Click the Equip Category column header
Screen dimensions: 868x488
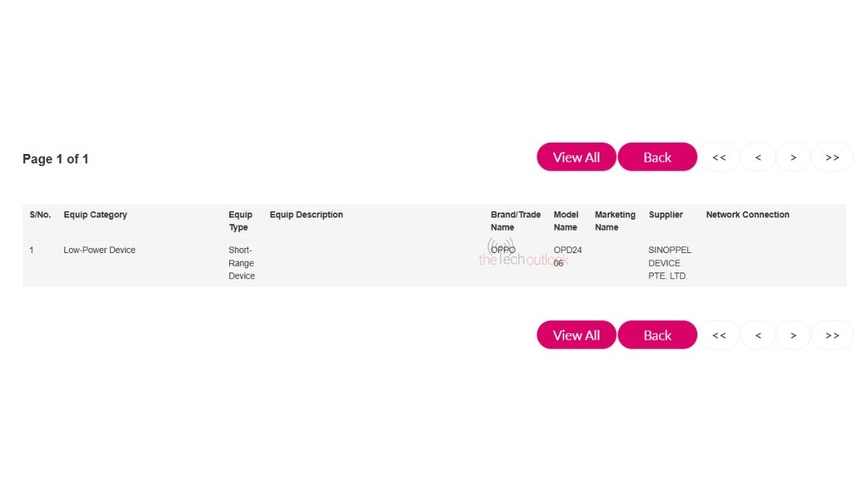click(x=95, y=215)
